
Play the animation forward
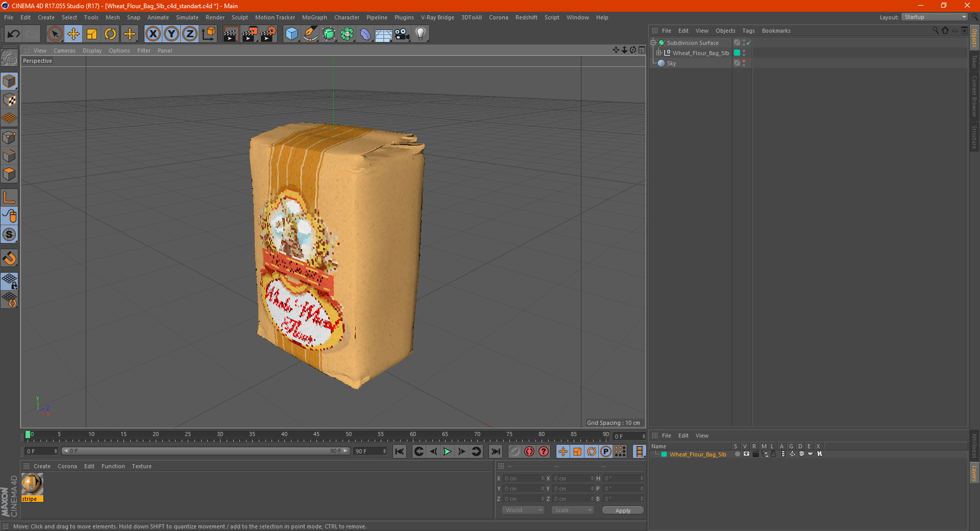[447, 451]
